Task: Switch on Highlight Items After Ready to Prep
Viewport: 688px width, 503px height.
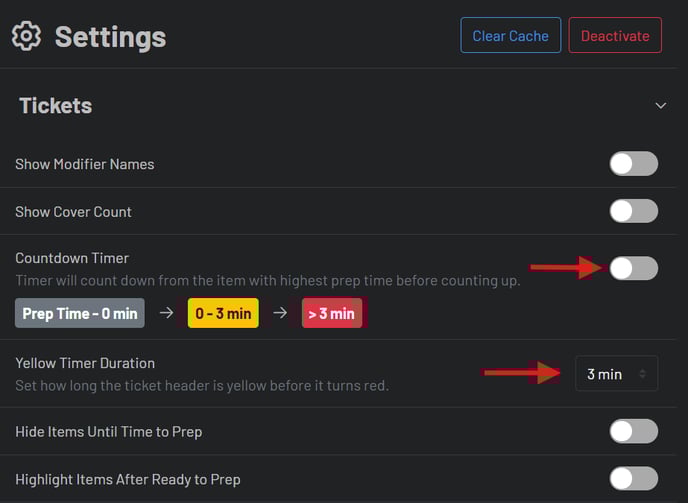Action: (633, 479)
